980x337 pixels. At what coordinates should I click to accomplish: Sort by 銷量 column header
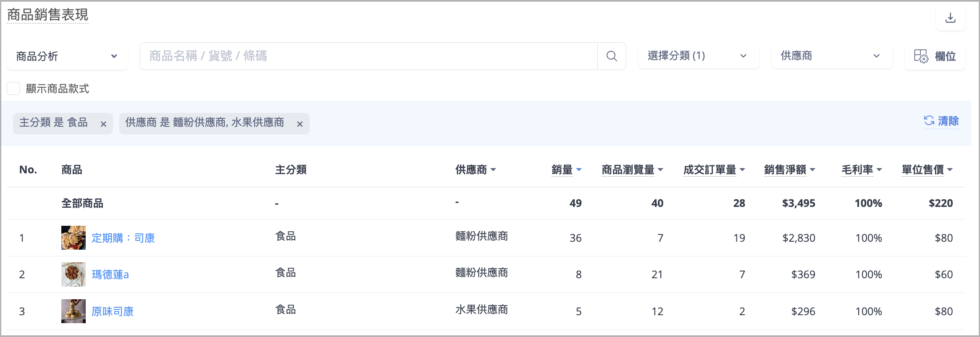[566, 170]
